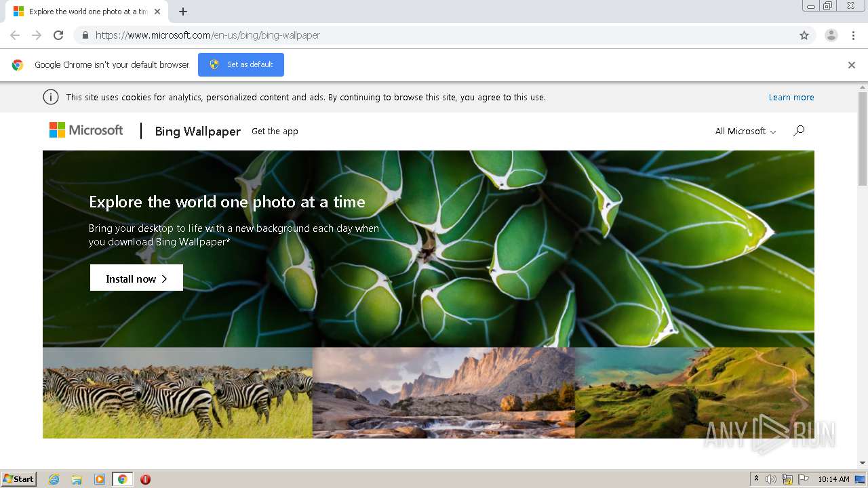Screen dimensions: 868x488
Task: Close the Bing Wallpaper tab
Action: coord(157,12)
